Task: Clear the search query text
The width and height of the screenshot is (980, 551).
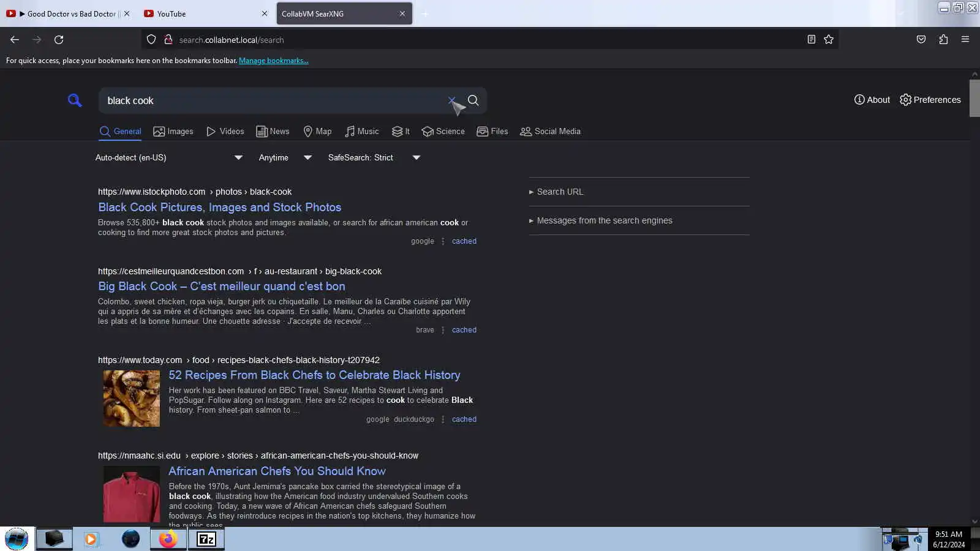Action: pos(452,100)
